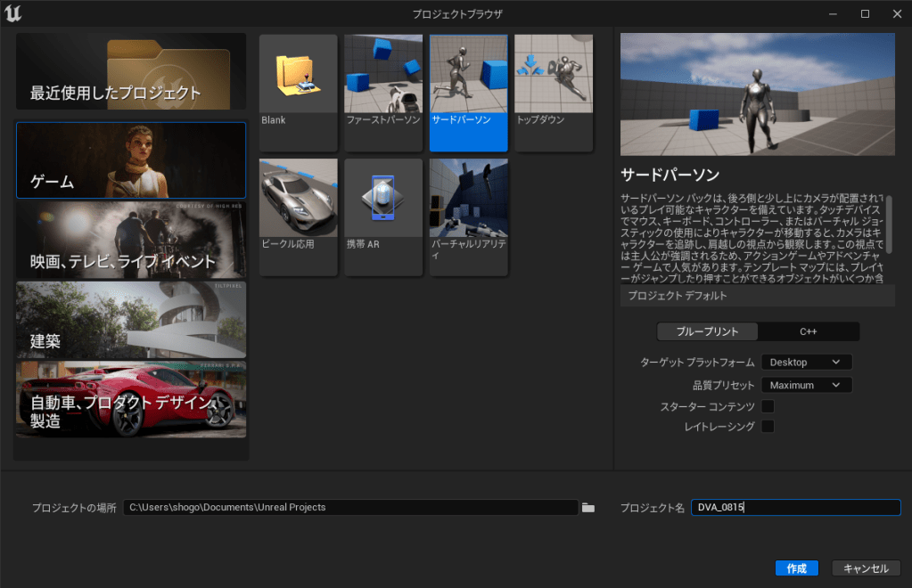This screenshot has height=588, width=912.
Task: Enable the レイトレーシング checkbox
Action: [x=768, y=427]
